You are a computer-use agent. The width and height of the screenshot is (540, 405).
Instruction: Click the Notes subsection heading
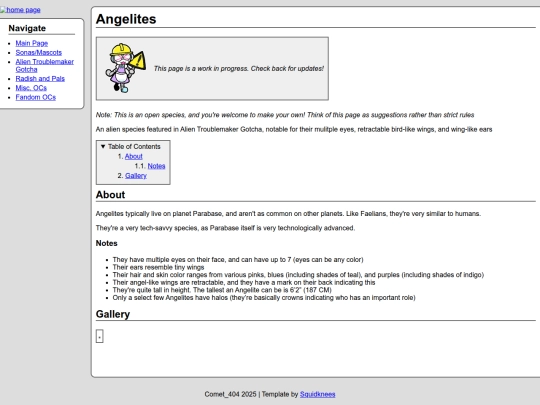tap(106, 243)
